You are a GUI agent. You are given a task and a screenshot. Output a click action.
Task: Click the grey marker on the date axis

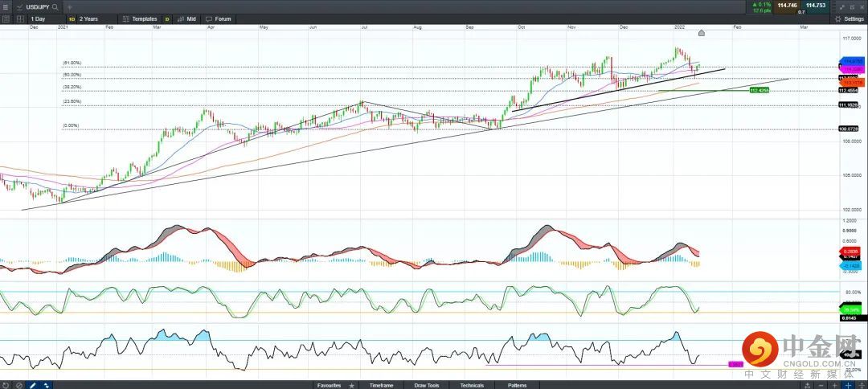click(x=702, y=33)
